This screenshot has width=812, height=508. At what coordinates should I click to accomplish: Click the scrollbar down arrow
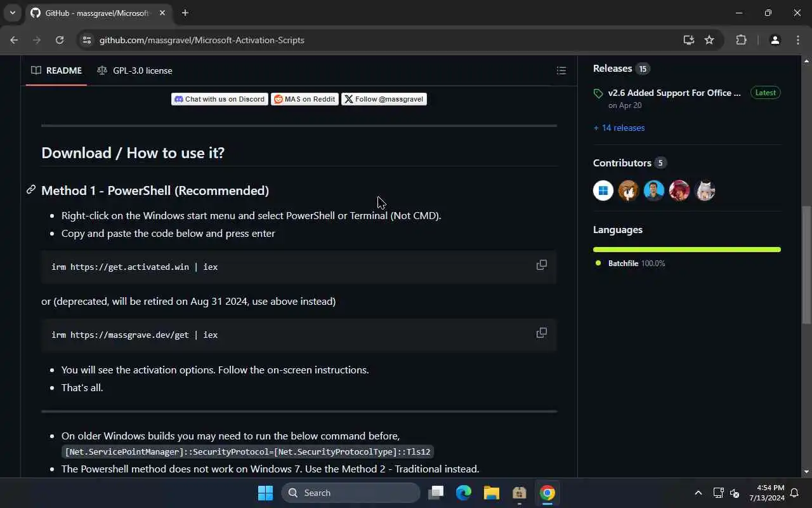point(806,472)
